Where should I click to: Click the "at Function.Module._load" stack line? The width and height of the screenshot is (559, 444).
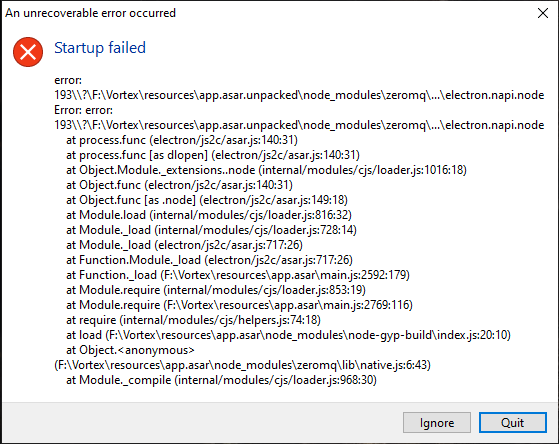[209, 260]
